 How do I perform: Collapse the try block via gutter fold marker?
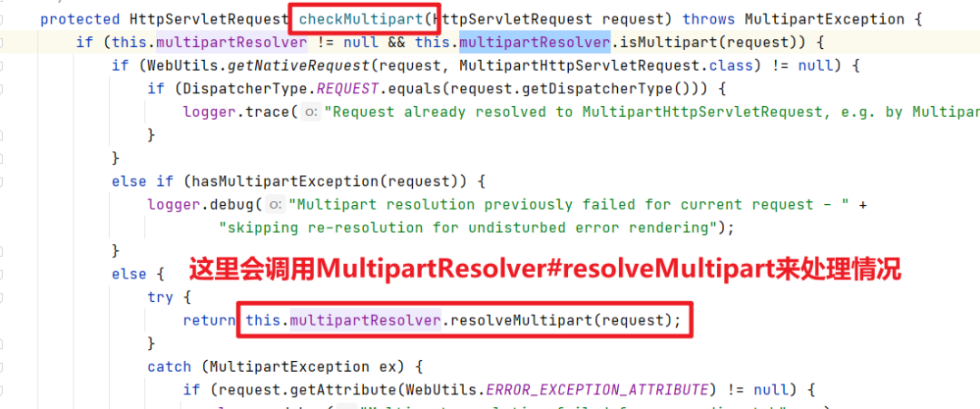(2, 297)
